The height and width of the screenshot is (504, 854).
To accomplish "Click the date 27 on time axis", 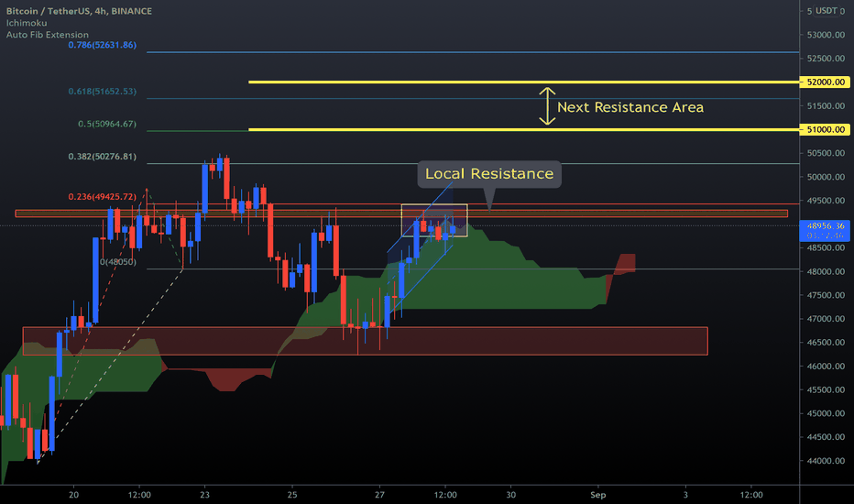I will pyautogui.click(x=379, y=495).
